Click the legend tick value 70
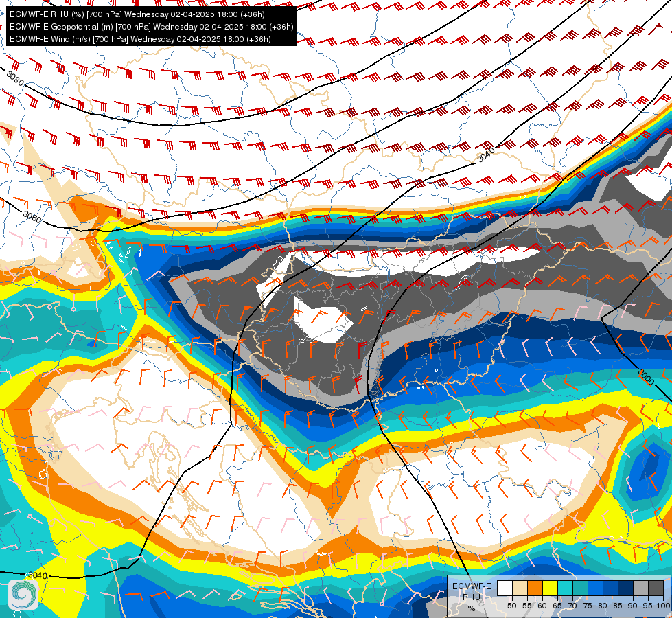The image size is (672, 618). coord(572,606)
